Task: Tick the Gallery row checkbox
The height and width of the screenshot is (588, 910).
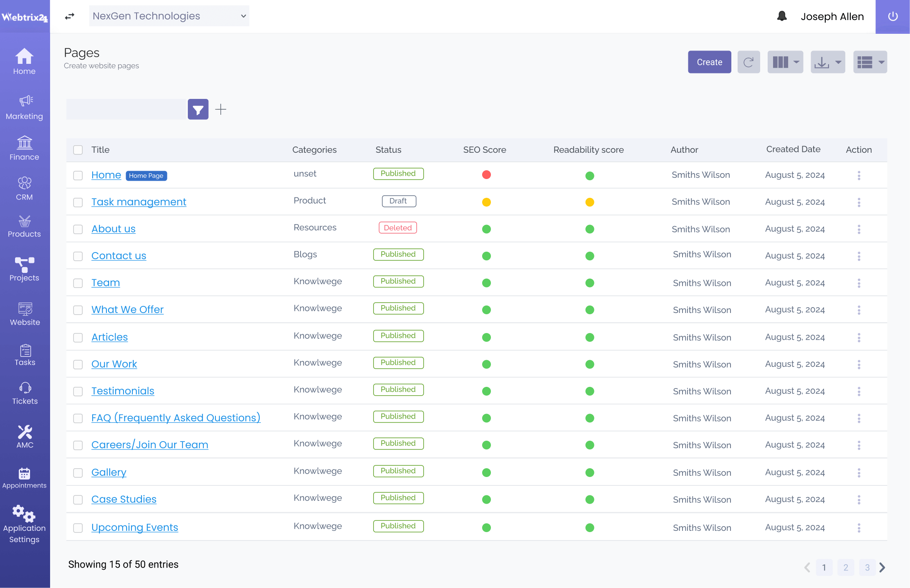Action: tap(78, 472)
